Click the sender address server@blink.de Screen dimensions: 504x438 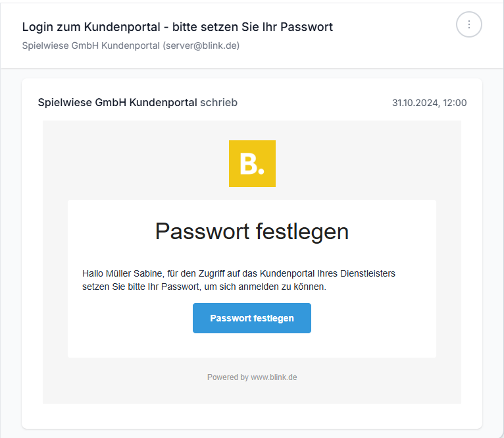point(201,45)
